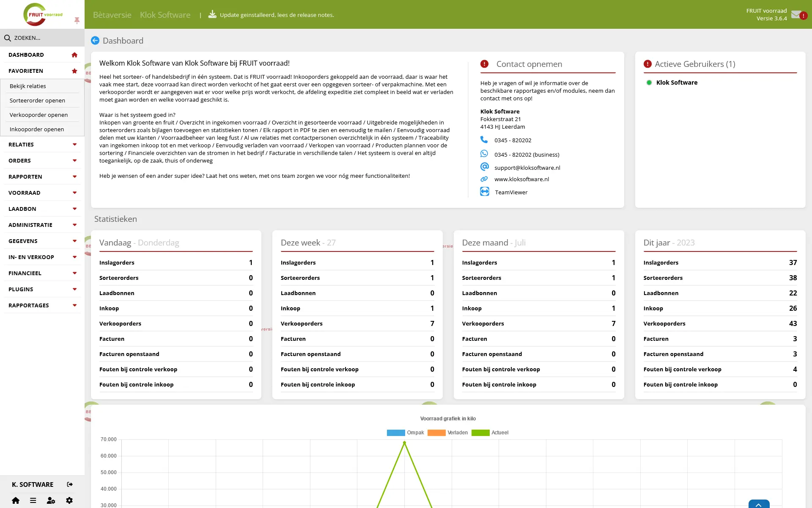Click the blue back arrow next to Dashboard
The height and width of the screenshot is (508, 812).
click(95, 41)
